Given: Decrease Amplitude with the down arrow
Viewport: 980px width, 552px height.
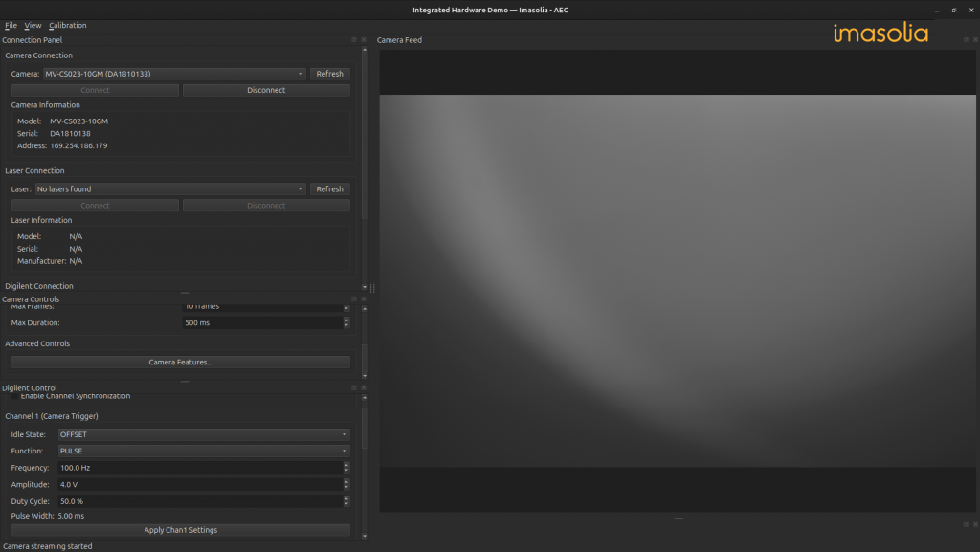Looking at the screenshot, I should tap(346, 488).
